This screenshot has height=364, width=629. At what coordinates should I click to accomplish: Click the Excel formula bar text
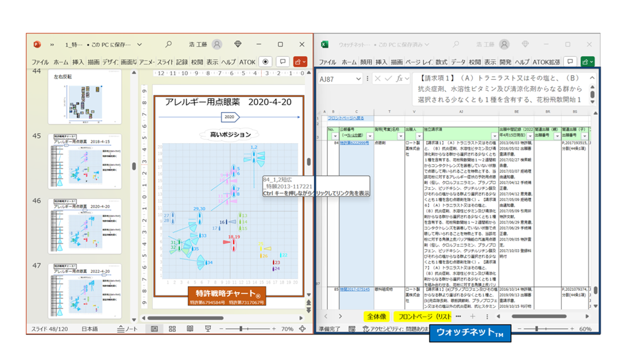(500, 89)
